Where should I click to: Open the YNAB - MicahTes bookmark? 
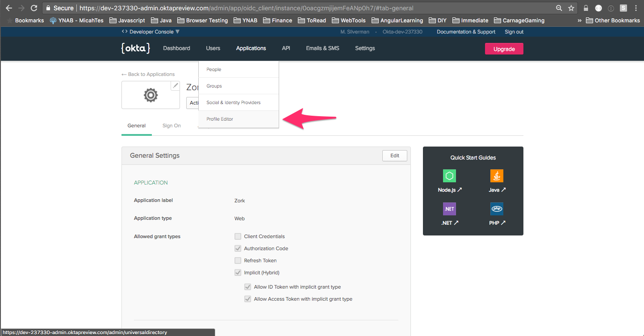(x=75, y=20)
